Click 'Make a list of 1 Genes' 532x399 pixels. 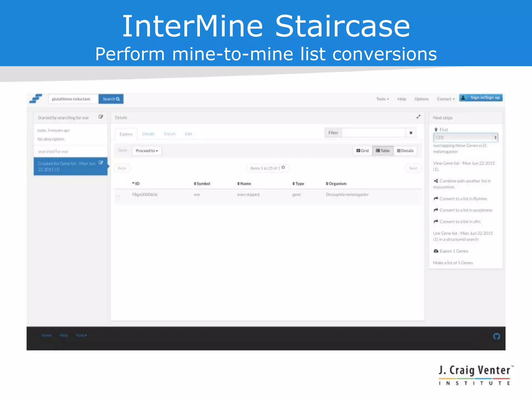click(453, 263)
